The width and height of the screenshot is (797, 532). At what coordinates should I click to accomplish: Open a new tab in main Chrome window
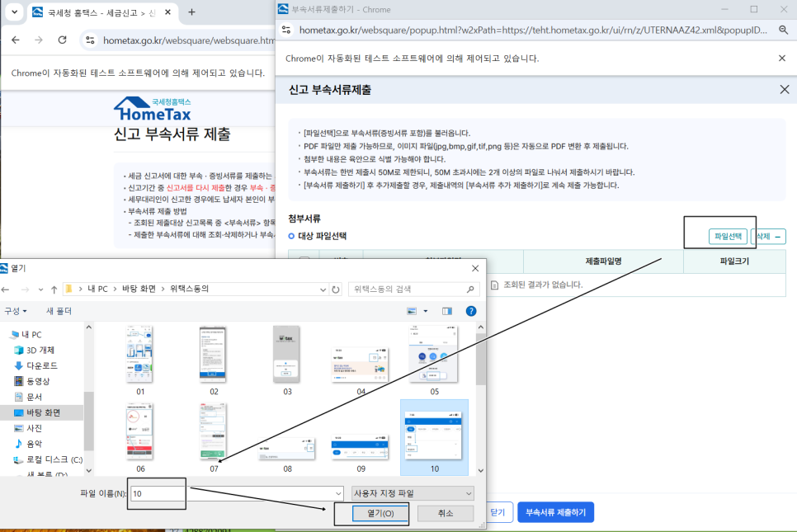tap(191, 12)
